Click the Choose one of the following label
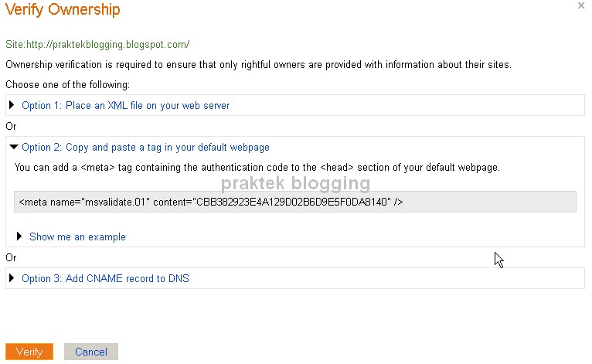Screen dimensions: 592x364 (67, 84)
